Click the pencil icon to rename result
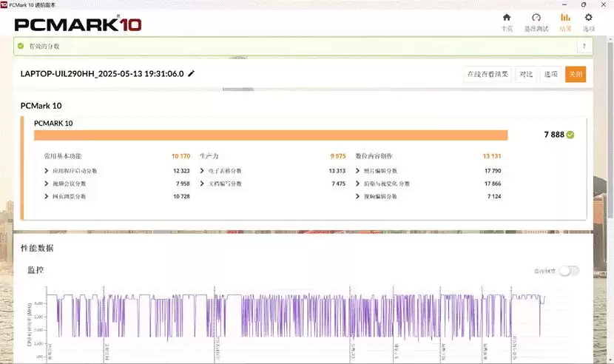The image size is (614, 364). click(x=191, y=73)
